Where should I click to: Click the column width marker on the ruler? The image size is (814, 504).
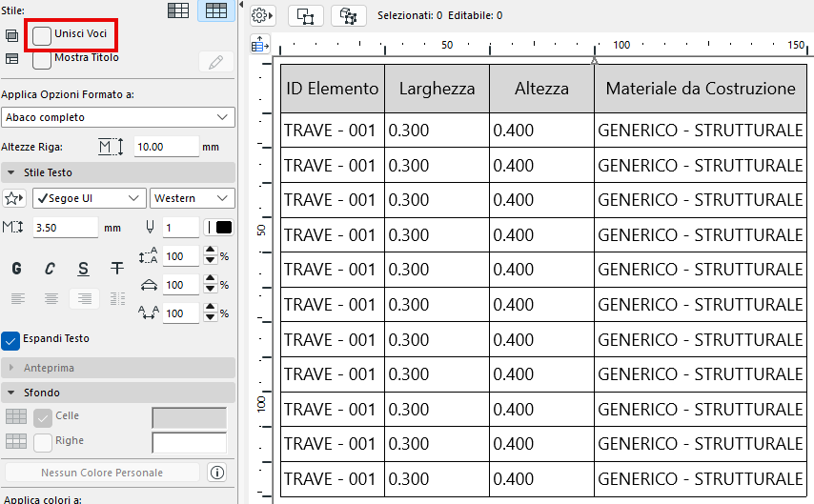point(595,61)
